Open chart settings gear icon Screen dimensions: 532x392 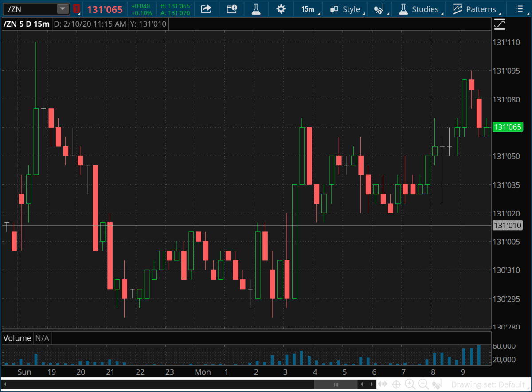click(281, 9)
